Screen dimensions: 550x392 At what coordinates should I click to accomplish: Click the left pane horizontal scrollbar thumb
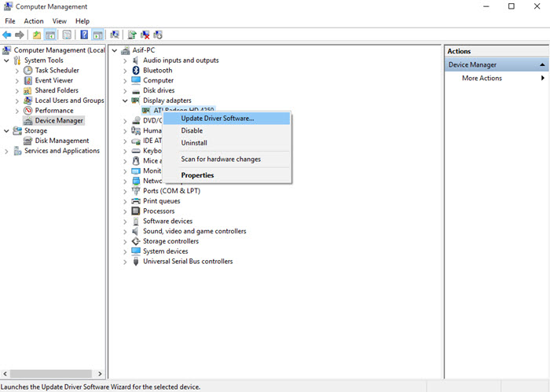point(51,374)
